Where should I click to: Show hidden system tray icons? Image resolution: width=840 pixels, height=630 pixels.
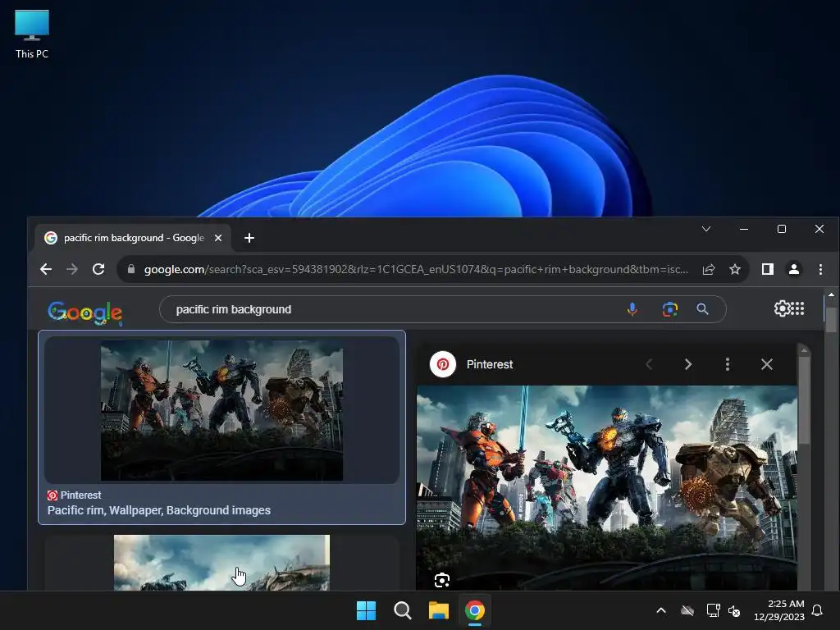pyautogui.click(x=661, y=610)
